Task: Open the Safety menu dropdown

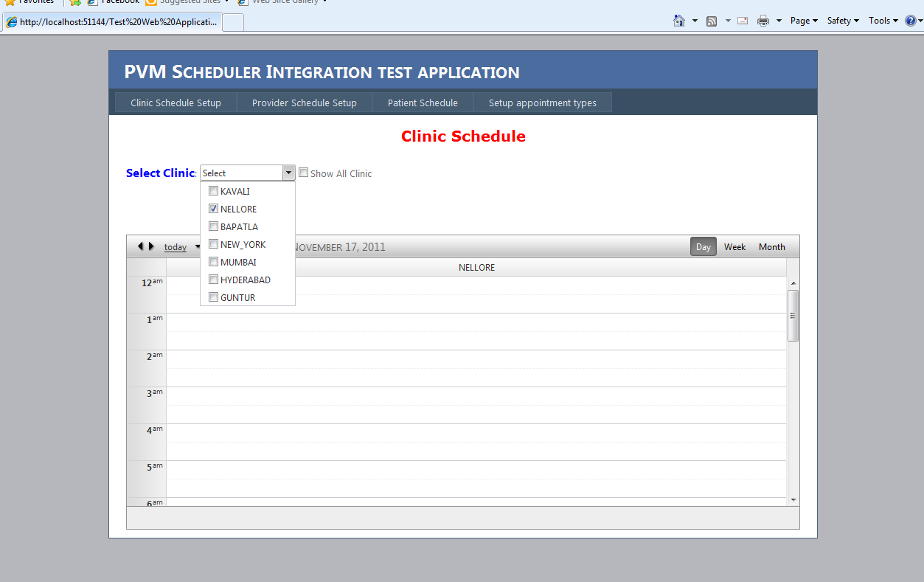Action: click(x=843, y=21)
